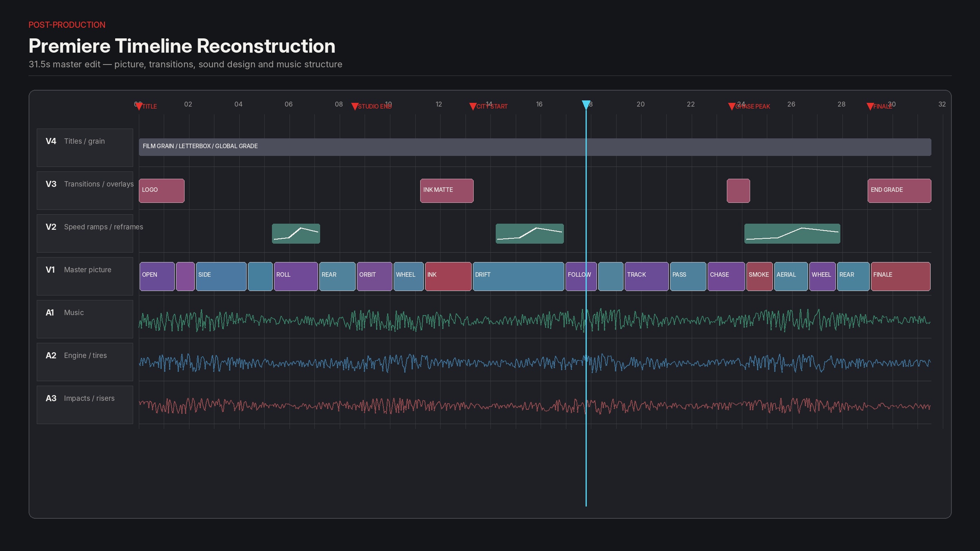Select the unlabeled V3 clip under CHASE PEAK
This screenshot has width=980, height=551.
click(738, 191)
